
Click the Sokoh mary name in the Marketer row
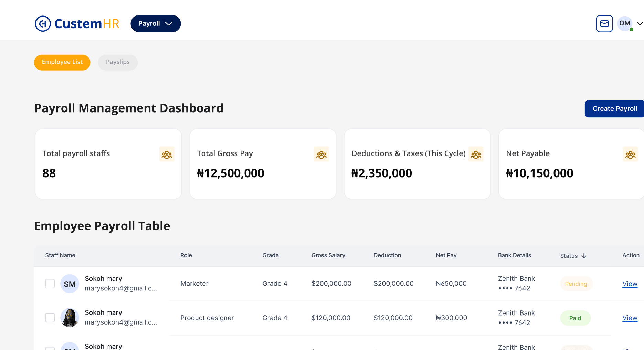[104, 279]
